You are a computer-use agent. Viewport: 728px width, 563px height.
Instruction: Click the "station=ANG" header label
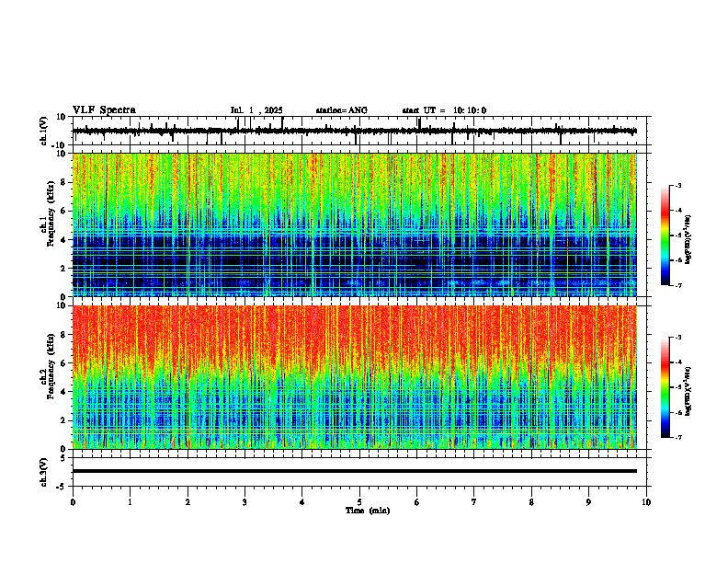coord(341,110)
